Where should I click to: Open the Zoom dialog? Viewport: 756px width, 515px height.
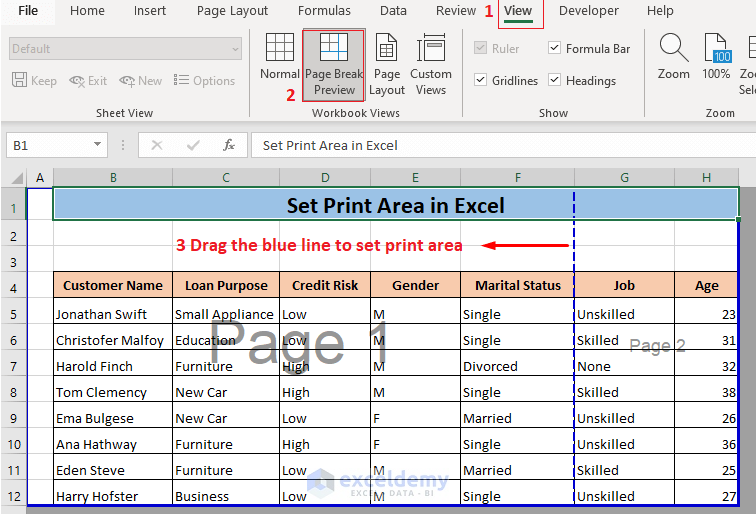(x=674, y=56)
